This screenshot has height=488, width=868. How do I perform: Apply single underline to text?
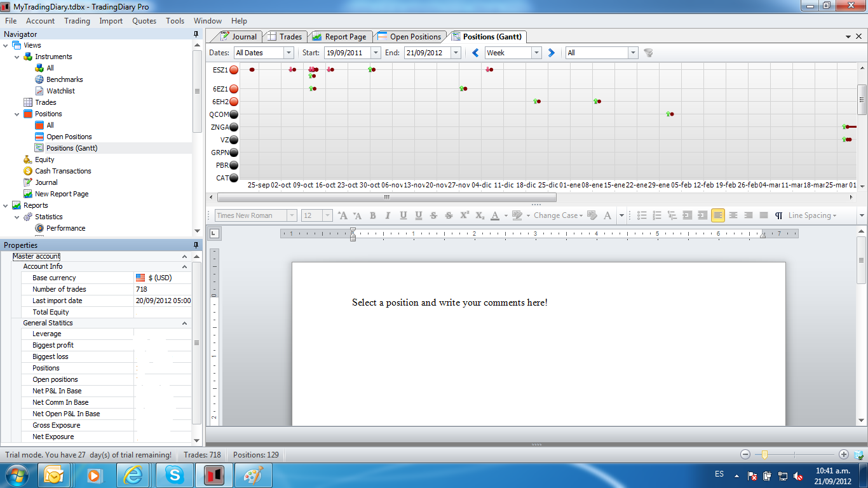[x=403, y=215]
